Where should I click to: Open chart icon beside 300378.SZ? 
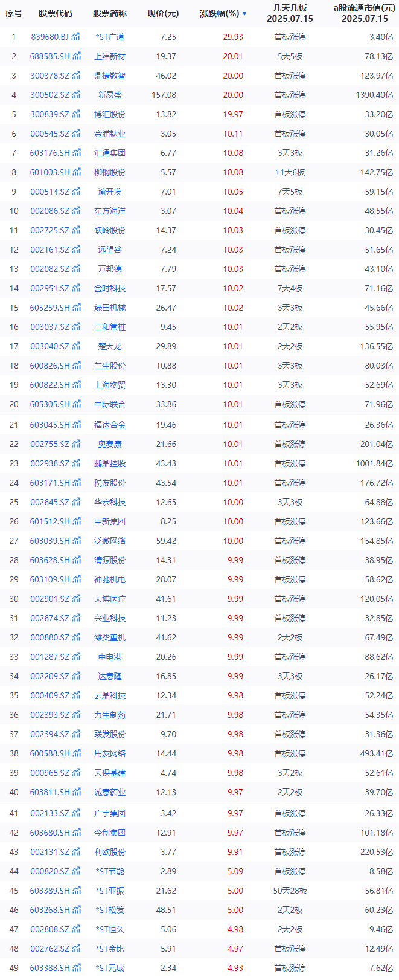click(x=76, y=76)
